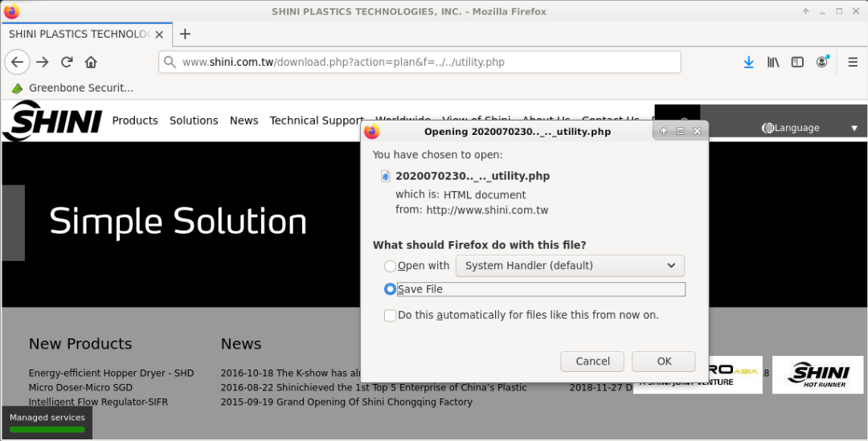Viewport: 868px width, 441px height.
Task: Go forward with the forward arrow
Action: pyautogui.click(x=43, y=62)
